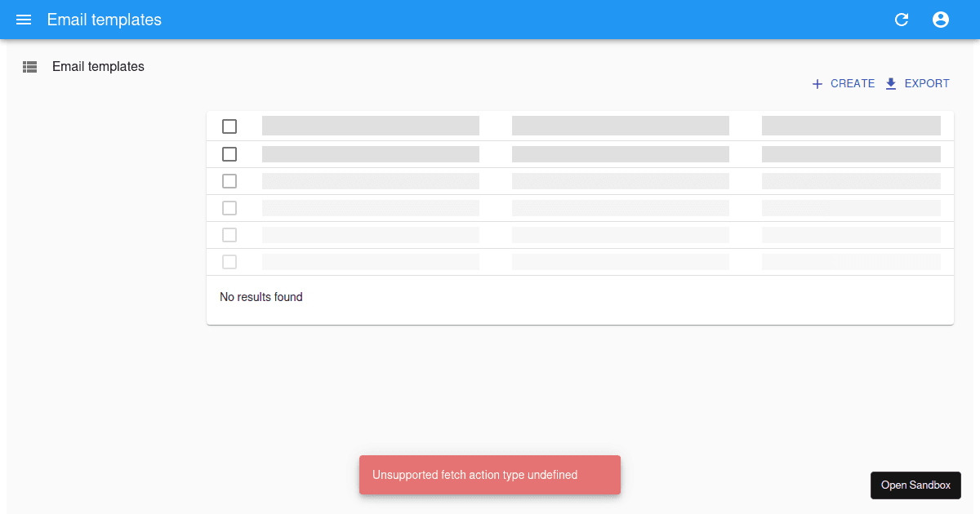980x514 pixels.
Task: Click the Email templates title in the app bar
Action: click(x=104, y=20)
